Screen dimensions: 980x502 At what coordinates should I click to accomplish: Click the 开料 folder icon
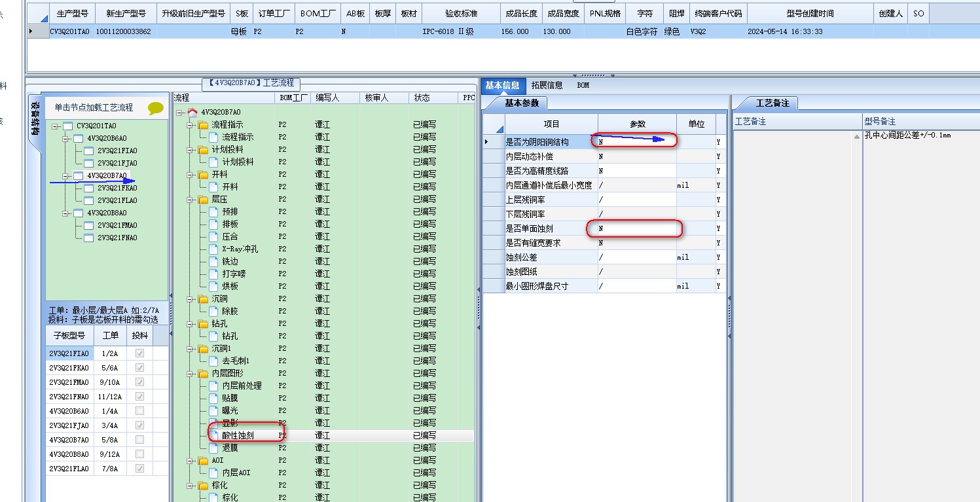pos(203,175)
